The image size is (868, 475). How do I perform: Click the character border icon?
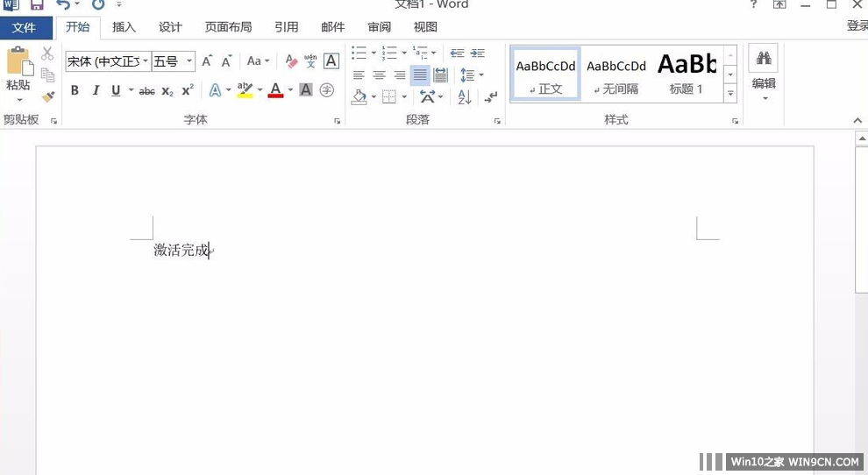point(331,60)
